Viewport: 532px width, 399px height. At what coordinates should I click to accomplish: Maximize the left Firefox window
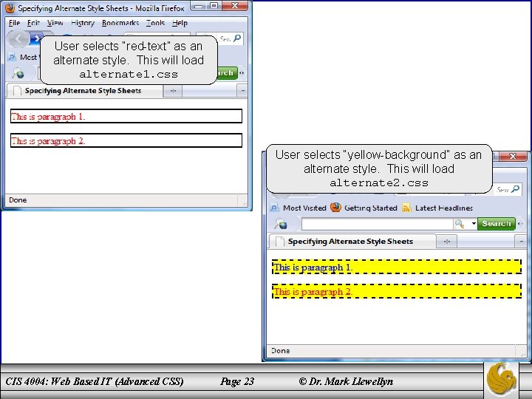[214, 6]
